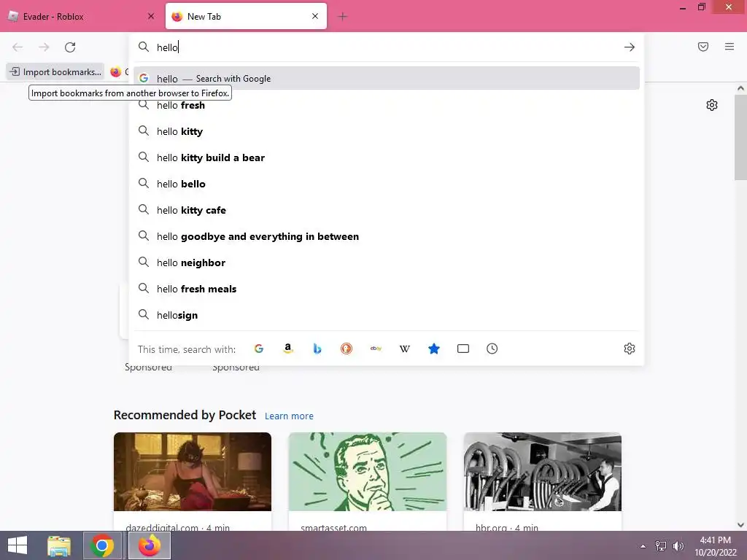Select the New Tab tab
This screenshot has width=747, height=560.
coord(246,17)
